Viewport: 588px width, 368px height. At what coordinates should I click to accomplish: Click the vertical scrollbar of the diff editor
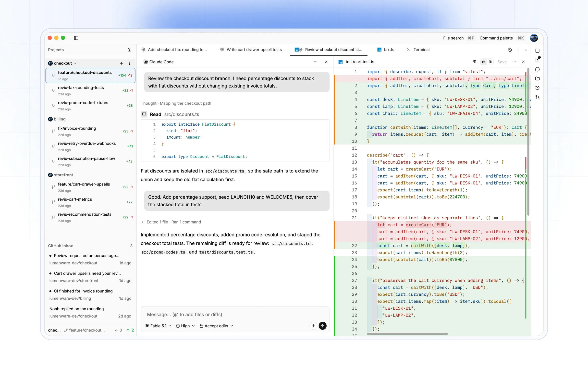coord(528,142)
